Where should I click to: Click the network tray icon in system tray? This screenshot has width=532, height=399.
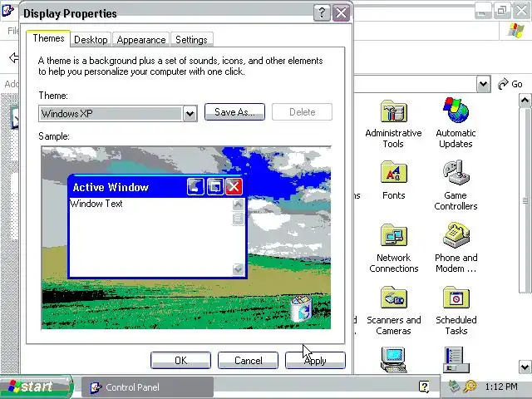(454, 387)
